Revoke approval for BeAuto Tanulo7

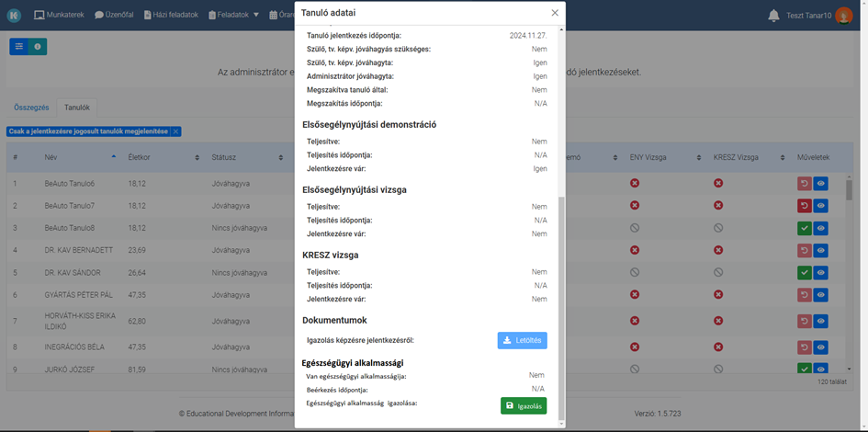coord(805,206)
